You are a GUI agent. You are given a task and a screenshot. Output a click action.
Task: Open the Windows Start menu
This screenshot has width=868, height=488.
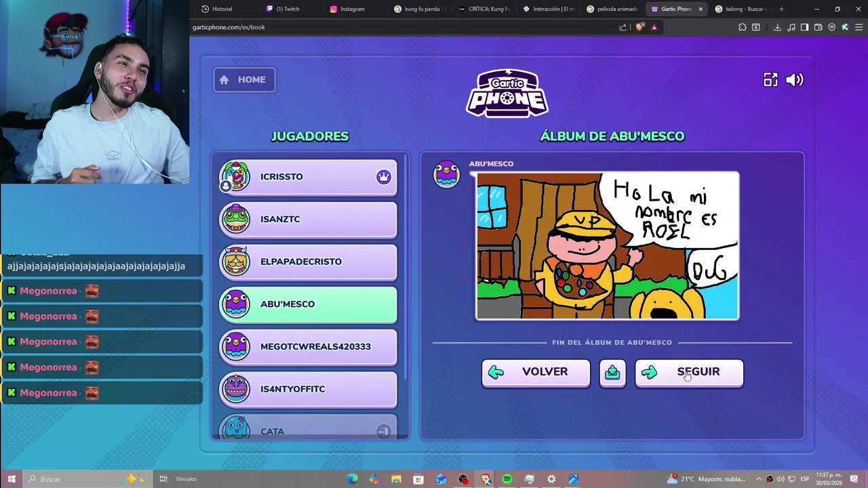pos(12,479)
